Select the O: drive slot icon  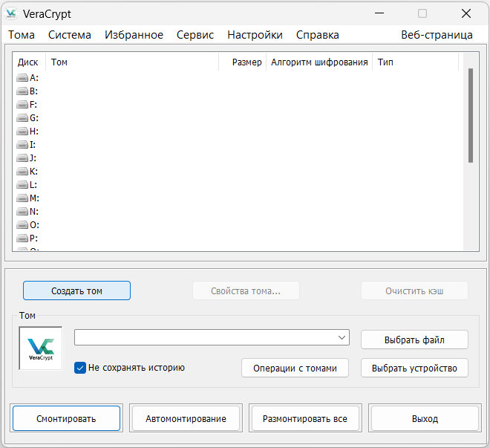tap(22, 225)
